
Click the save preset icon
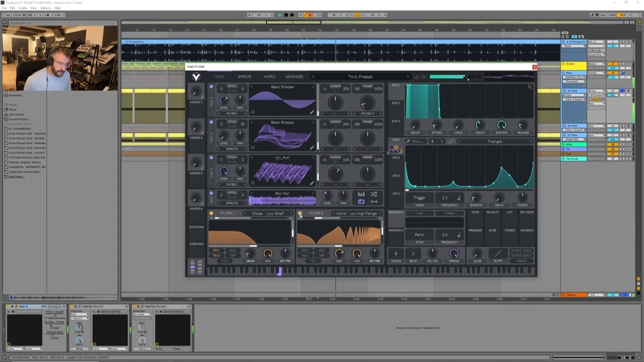point(416,77)
